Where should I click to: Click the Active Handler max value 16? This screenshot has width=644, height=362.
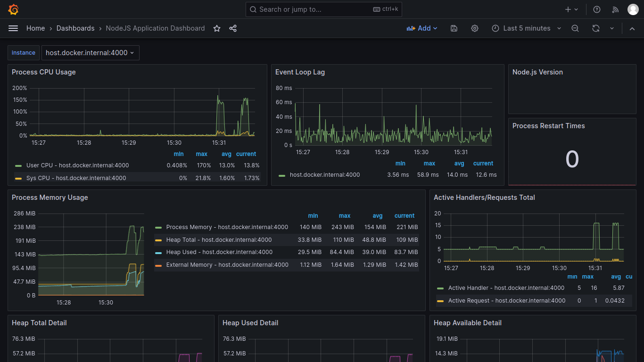pos(594,288)
